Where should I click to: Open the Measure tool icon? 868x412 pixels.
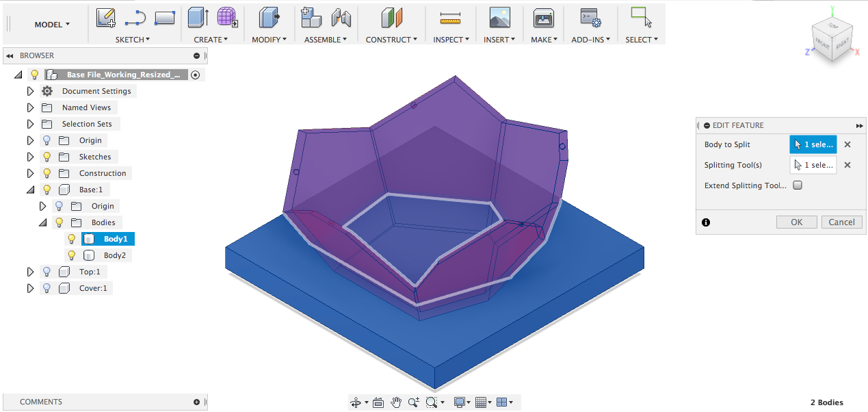tap(450, 18)
